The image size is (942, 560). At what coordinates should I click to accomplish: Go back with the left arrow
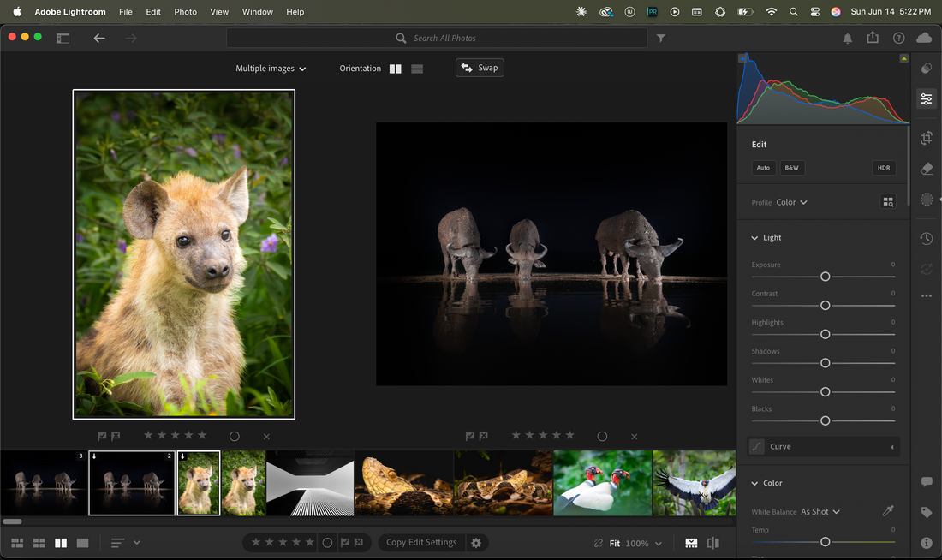pyautogui.click(x=99, y=38)
